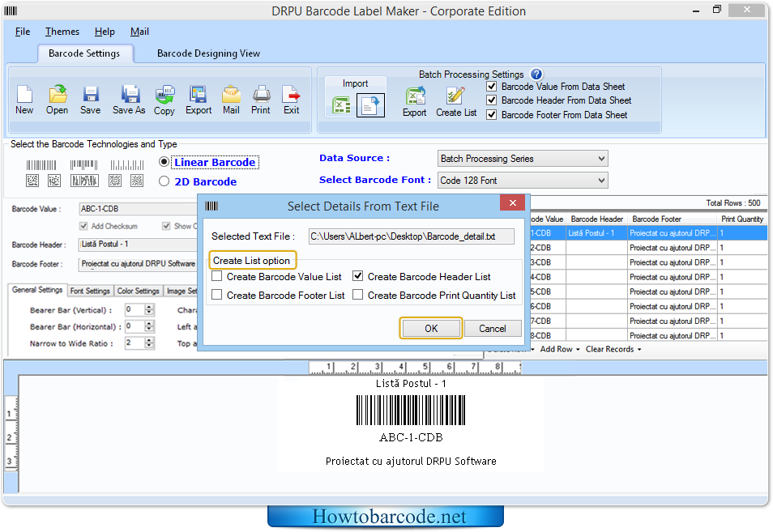The height and width of the screenshot is (532, 773).
Task: Adjust the Narrow to Wide Ratio spinner
Action: pos(149,343)
